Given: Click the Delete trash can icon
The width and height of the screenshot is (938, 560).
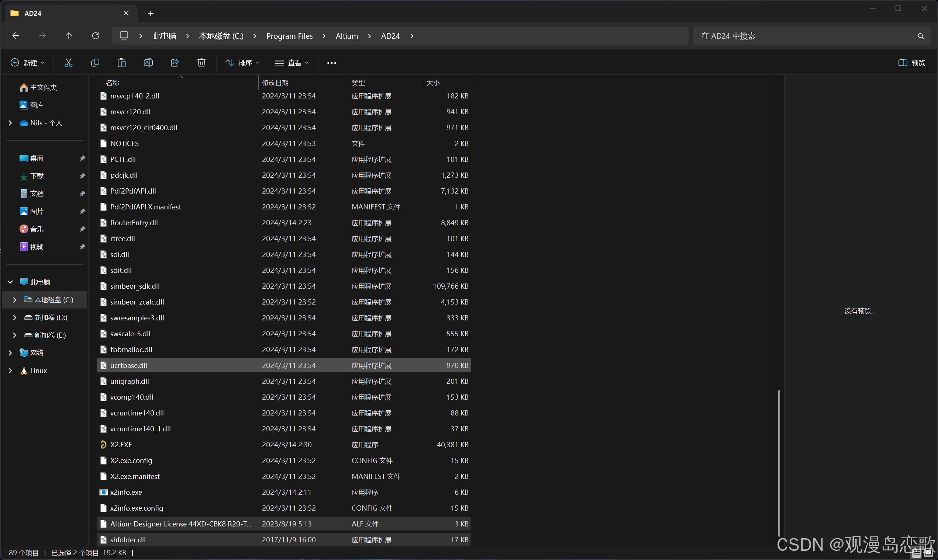Looking at the screenshot, I should click(x=201, y=63).
